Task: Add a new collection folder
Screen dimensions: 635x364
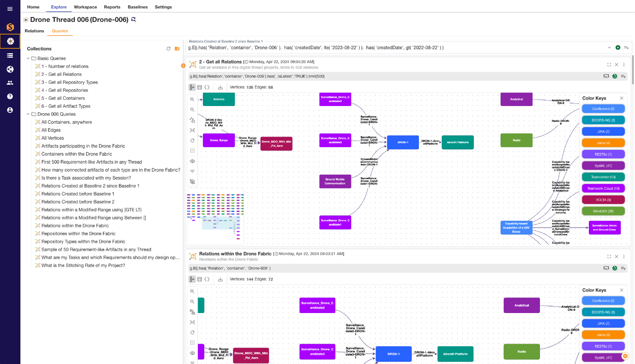Action: point(177,49)
